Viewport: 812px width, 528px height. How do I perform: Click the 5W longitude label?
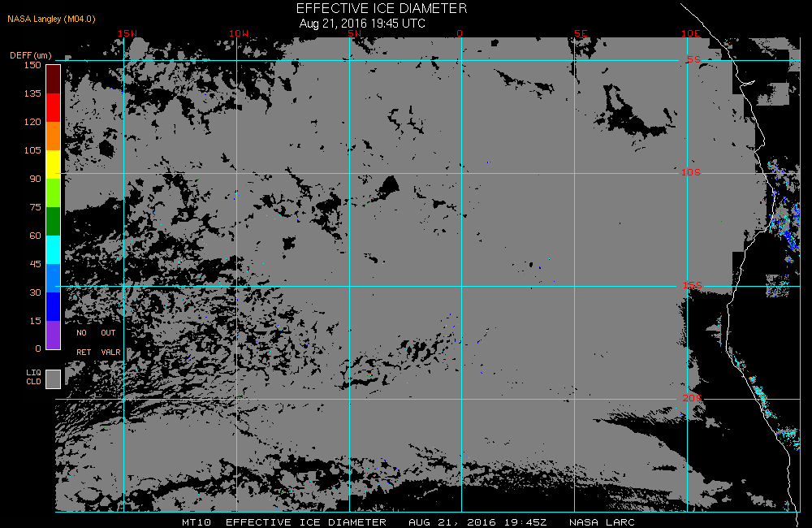[355, 33]
